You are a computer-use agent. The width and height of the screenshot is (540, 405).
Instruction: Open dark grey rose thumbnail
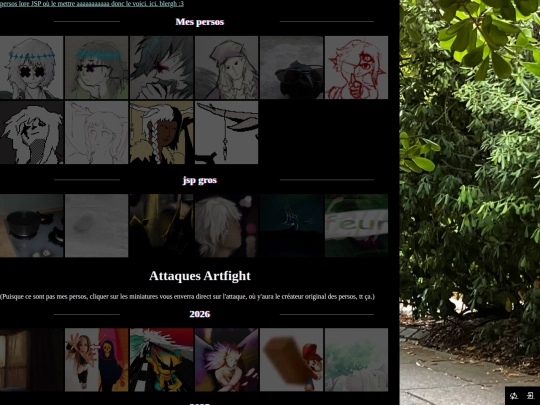click(x=291, y=68)
